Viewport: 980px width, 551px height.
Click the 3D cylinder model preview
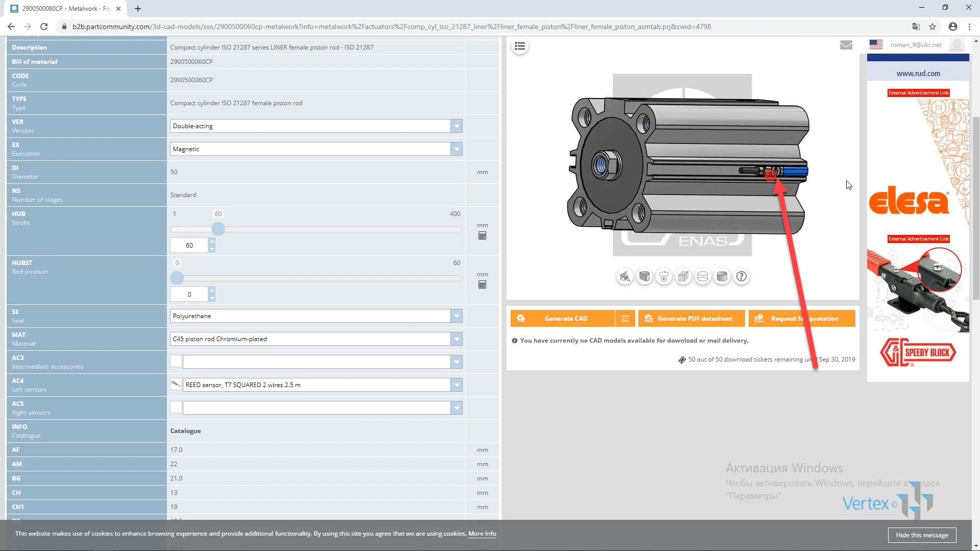687,166
